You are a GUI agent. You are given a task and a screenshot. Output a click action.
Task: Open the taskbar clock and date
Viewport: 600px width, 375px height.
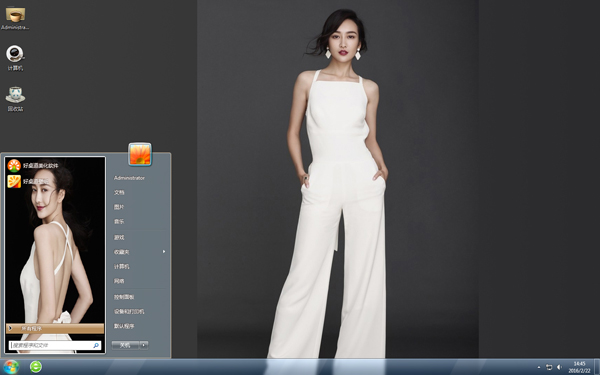(x=579, y=367)
